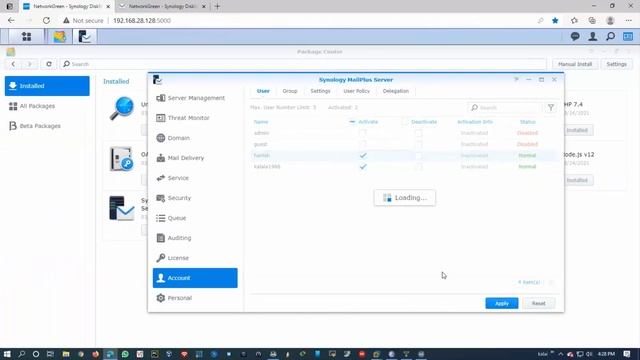The width and height of the screenshot is (640, 360).
Task: Open the Windows Start menu
Action: click(7, 354)
